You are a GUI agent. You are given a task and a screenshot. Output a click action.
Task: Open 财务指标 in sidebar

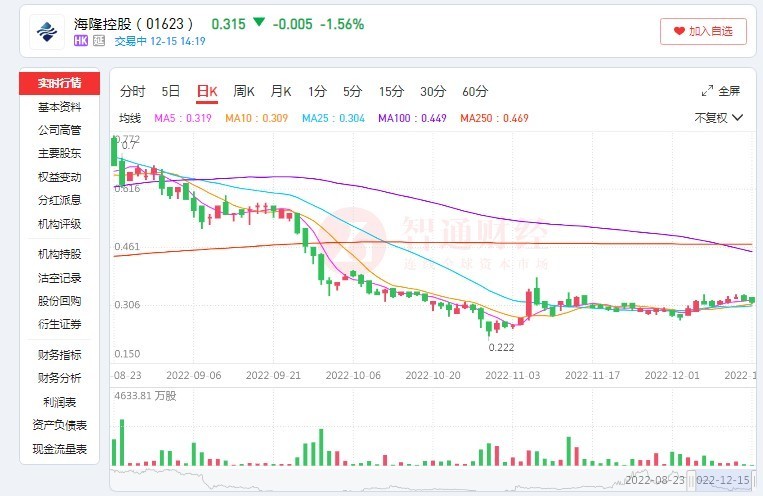pyautogui.click(x=59, y=355)
